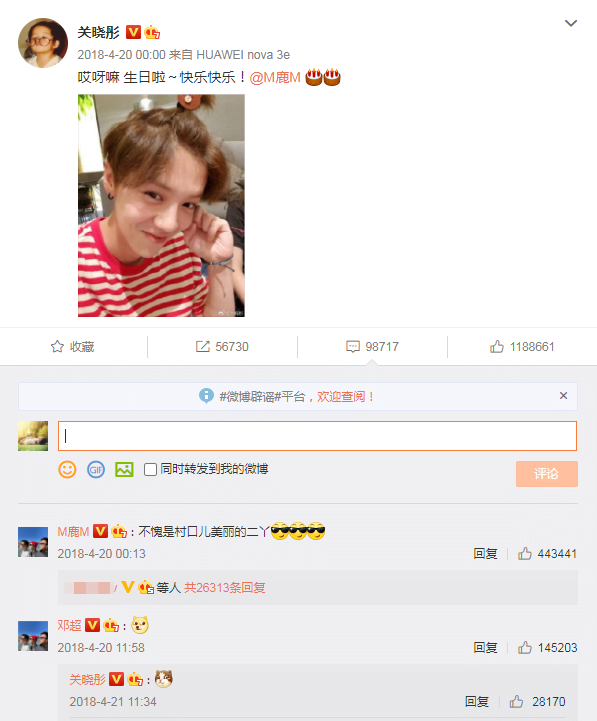Like 邓超's comment with 145203 likes
Image resolution: width=597 pixels, height=721 pixels.
pos(547,648)
